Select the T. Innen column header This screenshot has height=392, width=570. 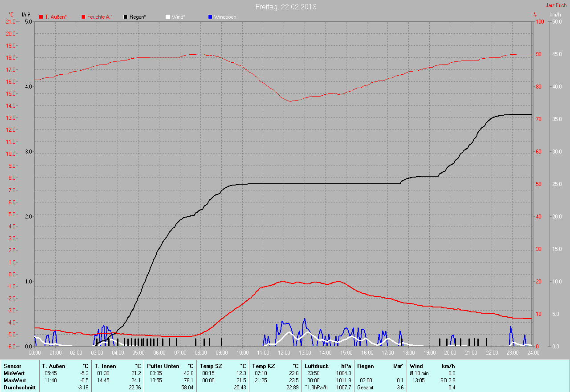click(x=105, y=366)
